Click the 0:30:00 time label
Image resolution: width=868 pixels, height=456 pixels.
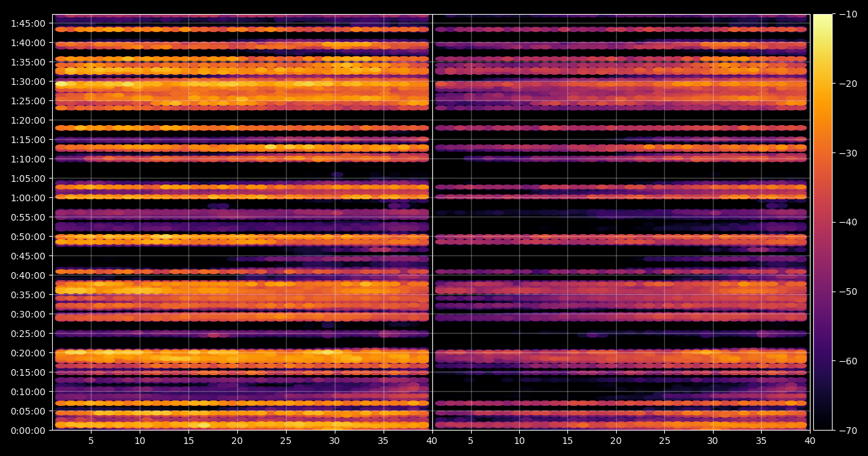[x=28, y=314]
